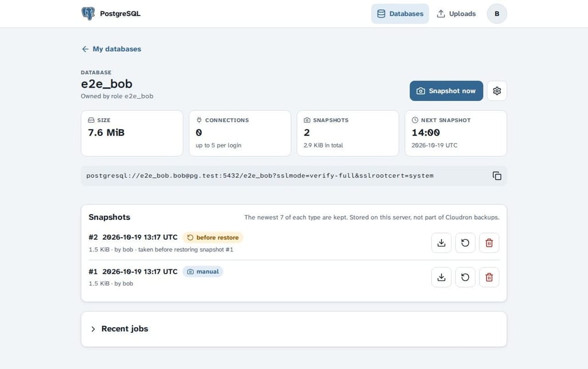The image size is (588, 369).
Task: Download snapshot #1
Action: point(442,277)
